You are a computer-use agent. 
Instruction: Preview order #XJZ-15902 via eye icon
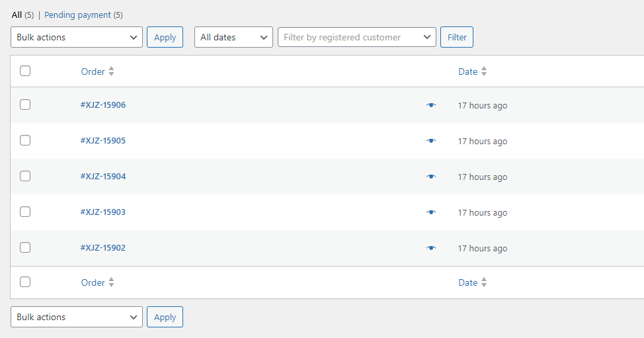431,248
